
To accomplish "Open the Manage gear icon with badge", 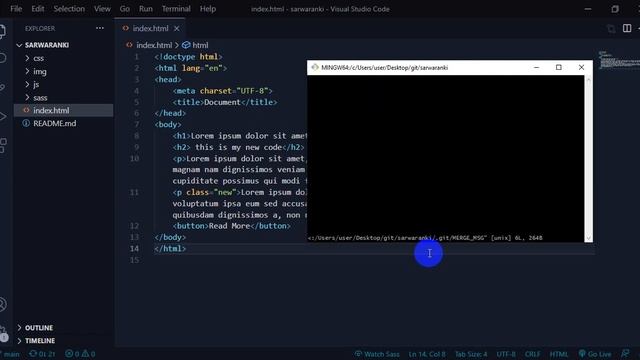I will [3, 333].
